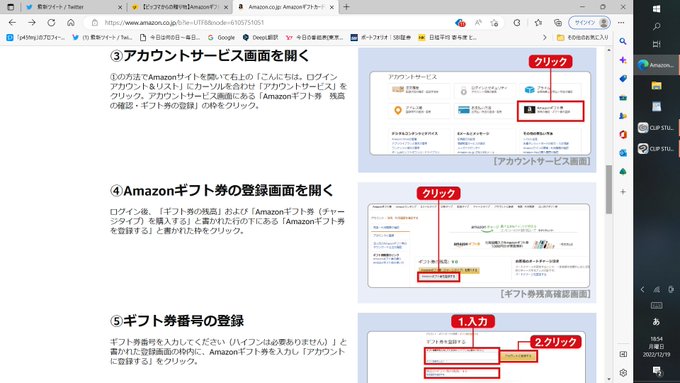The width and height of the screenshot is (680, 383).
Task: Click the heading アカウントサービス画面を開く
Action: (x=209, y=56)
